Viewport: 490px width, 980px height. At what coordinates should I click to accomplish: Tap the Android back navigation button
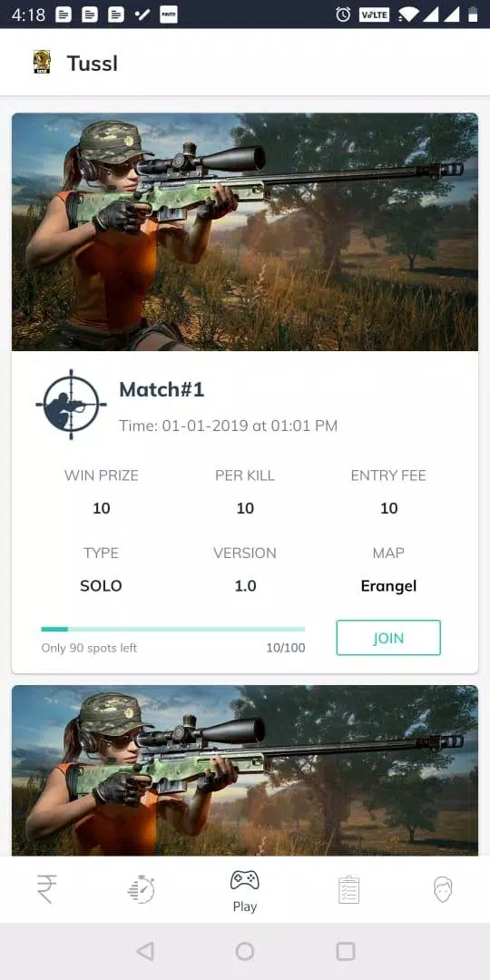point(145,951)
